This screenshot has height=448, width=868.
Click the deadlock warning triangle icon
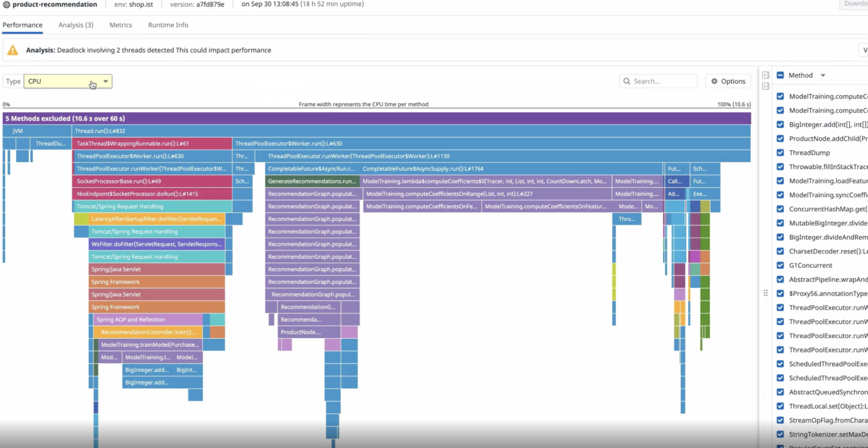click(13, 50)
